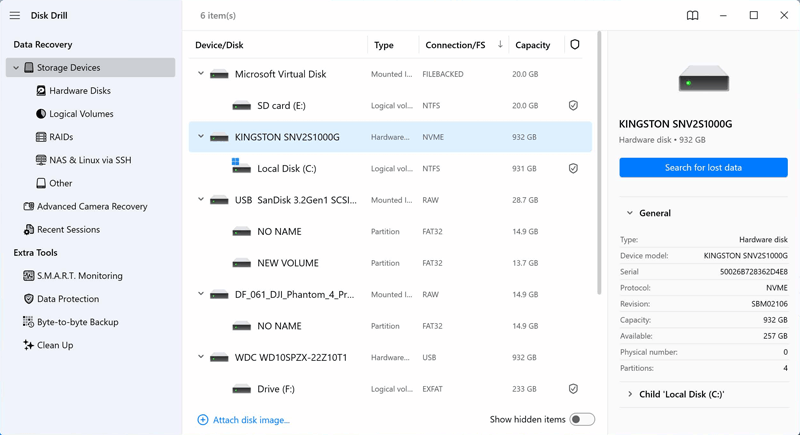Click the large drive image in details panel
The width and height of the screenshot is (800, 435).
704,78
